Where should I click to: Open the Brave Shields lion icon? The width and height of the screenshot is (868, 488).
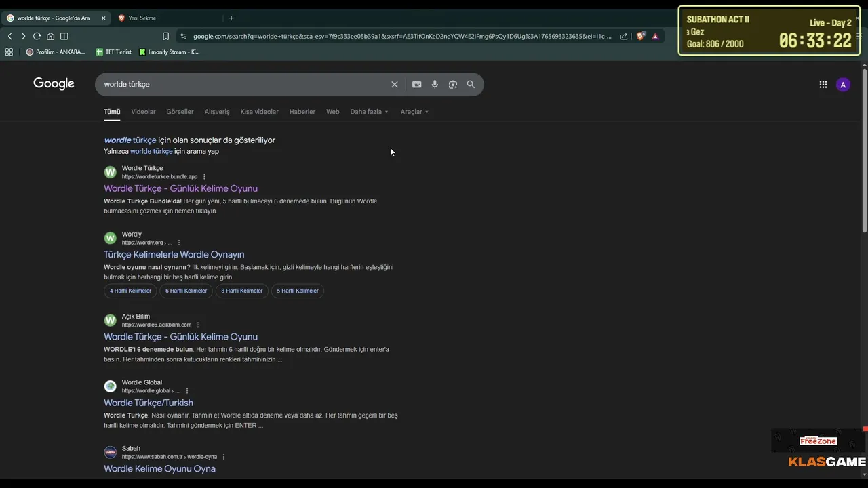[641, 36]
